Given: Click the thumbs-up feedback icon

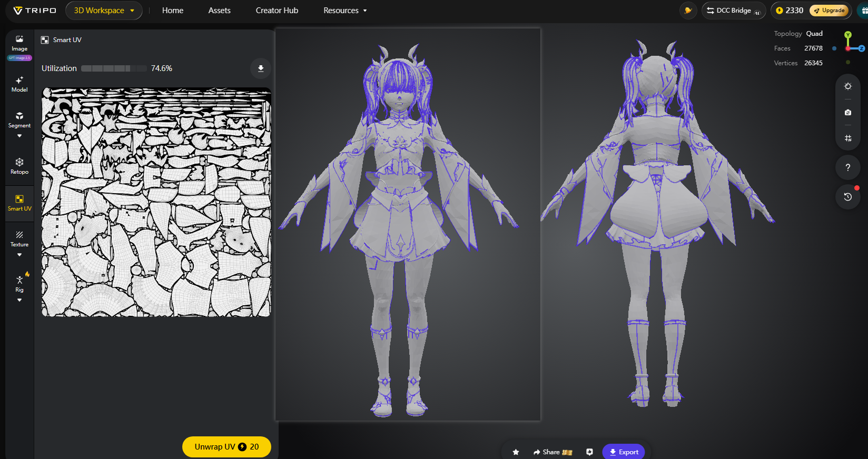Looking at the screenshot, I should click(589, 452).
